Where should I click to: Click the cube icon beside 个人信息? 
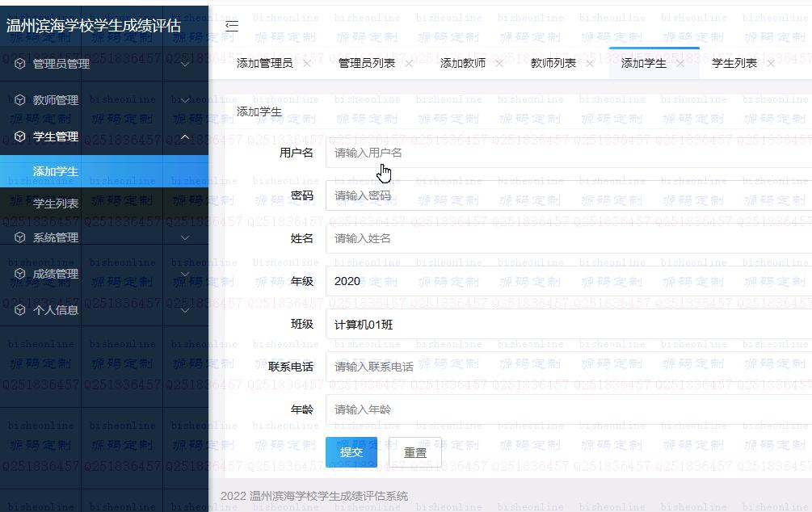[19, 310]
